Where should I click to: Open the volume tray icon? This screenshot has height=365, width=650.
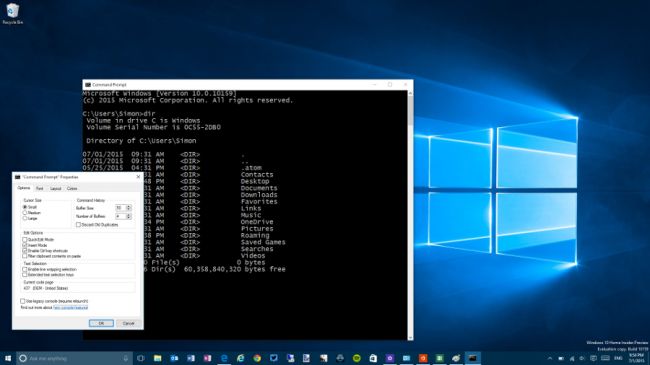[582, 358]
